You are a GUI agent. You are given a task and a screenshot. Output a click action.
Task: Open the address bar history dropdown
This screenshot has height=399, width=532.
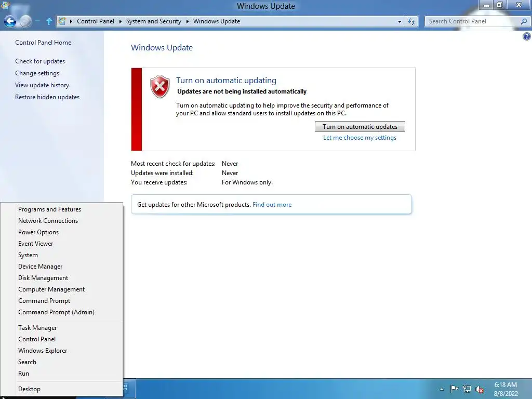point(400,21)
